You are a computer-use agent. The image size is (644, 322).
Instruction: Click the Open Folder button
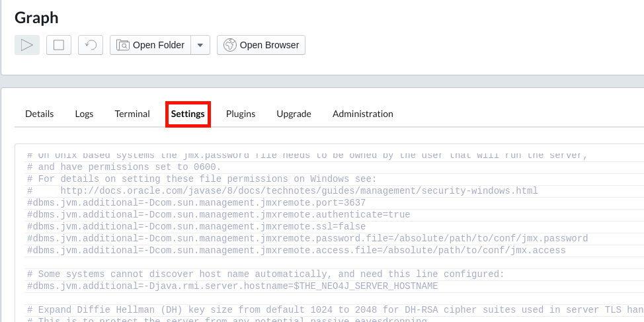151,45
